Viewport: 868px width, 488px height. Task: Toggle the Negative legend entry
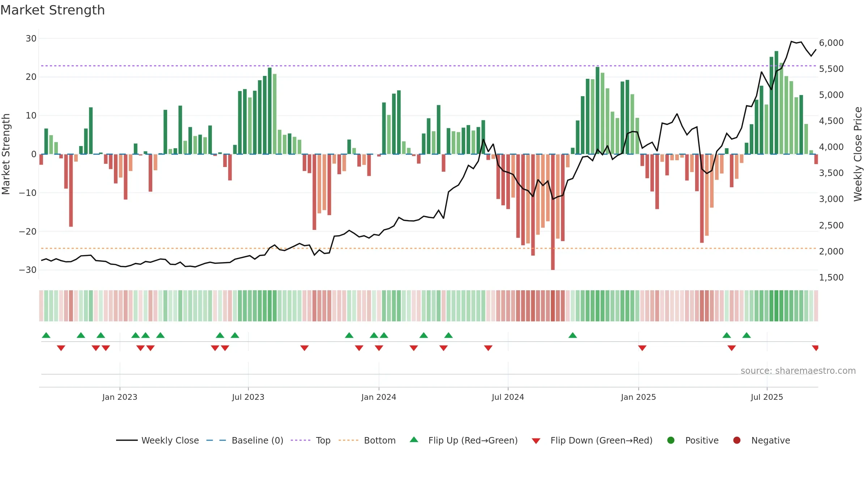tap(761, 440)
